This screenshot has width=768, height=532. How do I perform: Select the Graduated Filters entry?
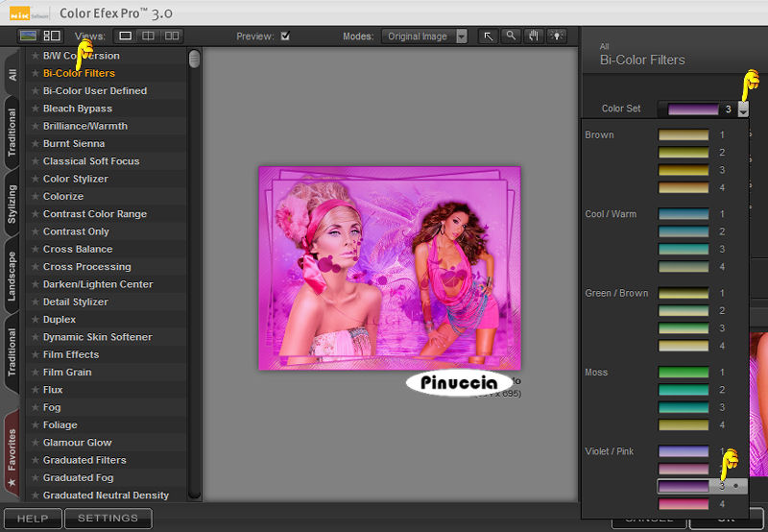click(84, 461)
